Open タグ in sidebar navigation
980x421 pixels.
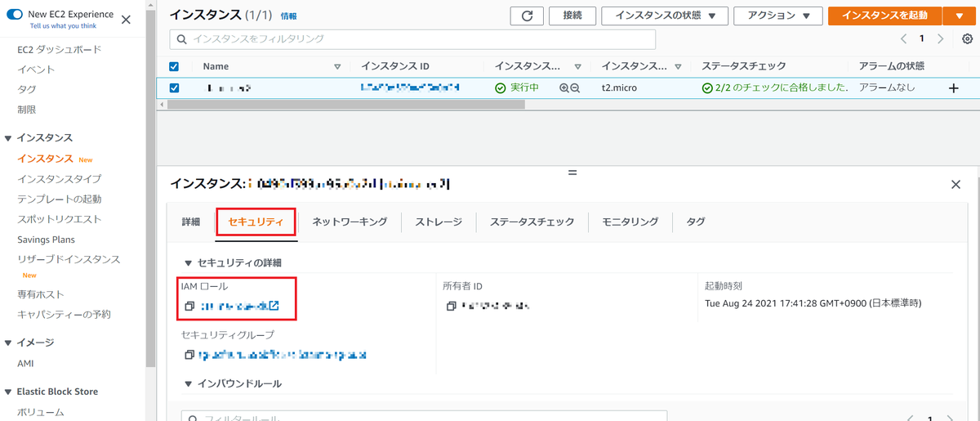click(26, 89)
